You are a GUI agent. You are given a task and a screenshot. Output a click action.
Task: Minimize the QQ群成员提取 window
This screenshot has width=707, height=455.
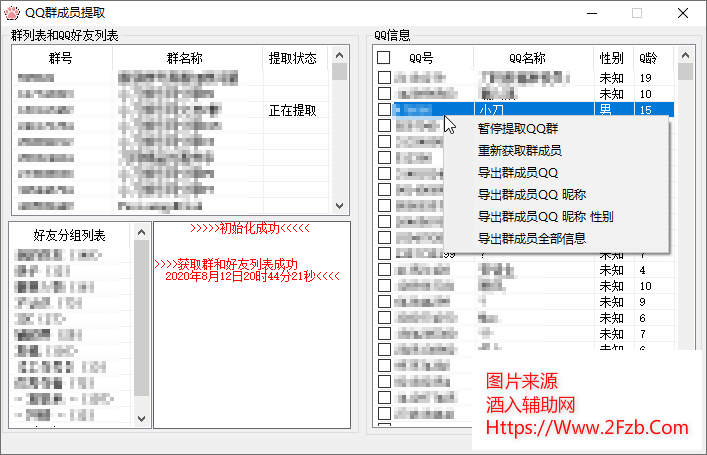click(592, 13)
